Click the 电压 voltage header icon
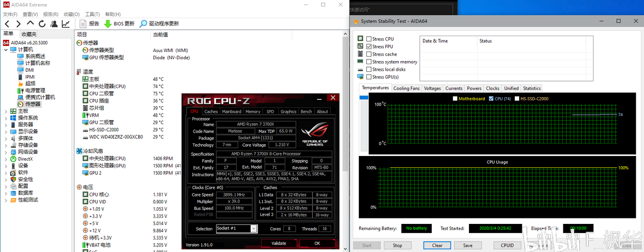 pos(79,187)
